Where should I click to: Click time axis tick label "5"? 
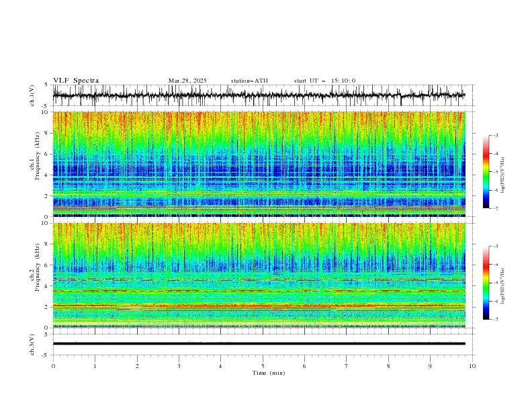tap(263, 366)
